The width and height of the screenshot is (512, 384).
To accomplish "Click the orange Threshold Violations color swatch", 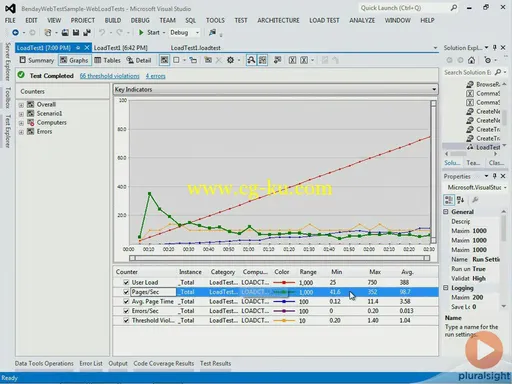I will [x=284, y=321].
